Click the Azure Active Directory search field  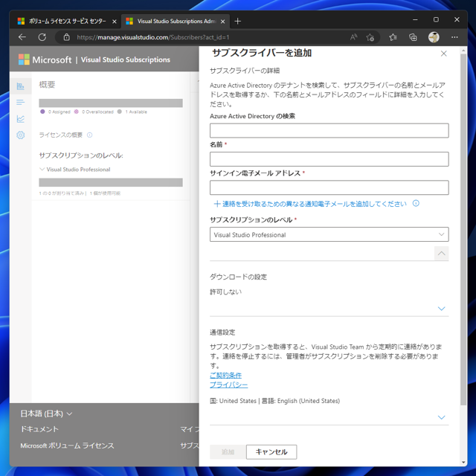pos(329,131)
